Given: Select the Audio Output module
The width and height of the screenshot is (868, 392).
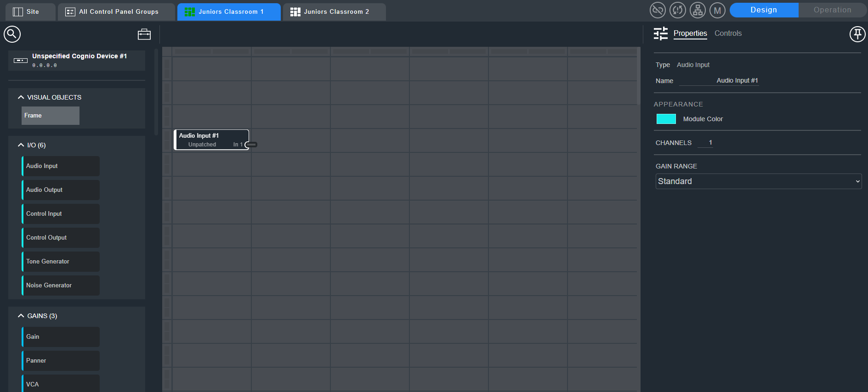Looking at the screenshot, I should [61, 190].
